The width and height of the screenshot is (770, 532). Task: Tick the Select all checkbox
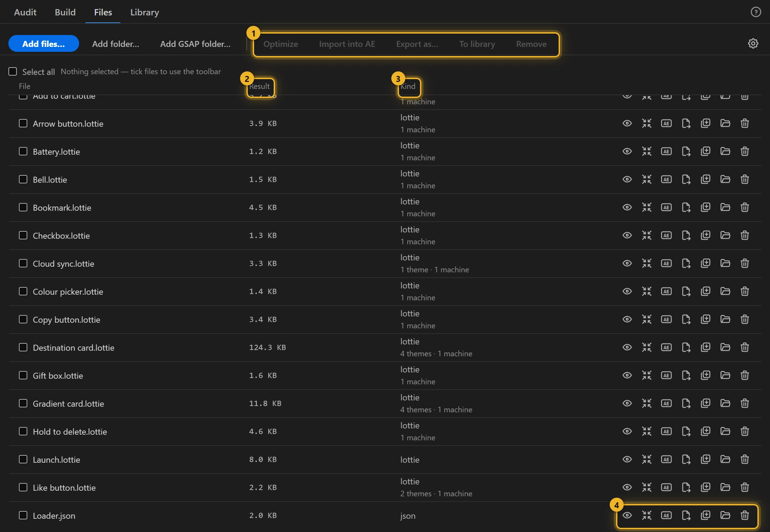click(x=13, y=71)
